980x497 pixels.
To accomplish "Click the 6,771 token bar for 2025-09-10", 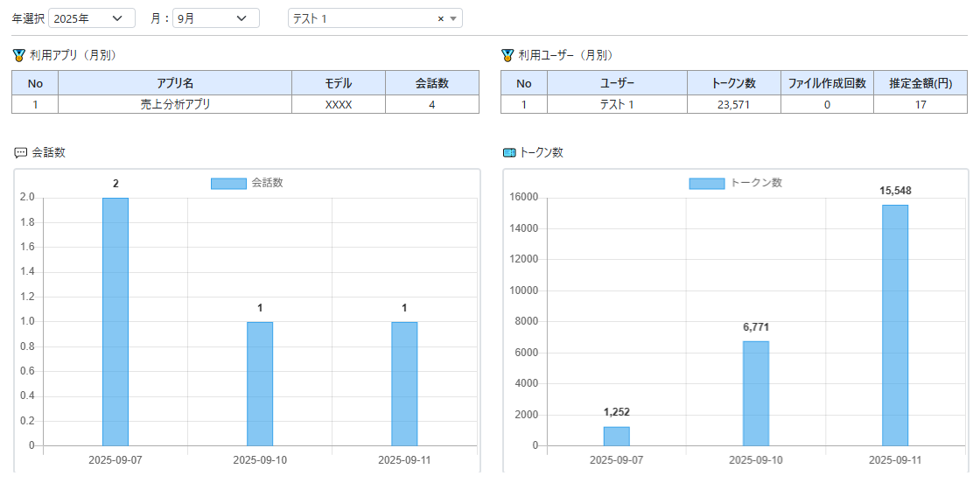I will coord(756,394).
